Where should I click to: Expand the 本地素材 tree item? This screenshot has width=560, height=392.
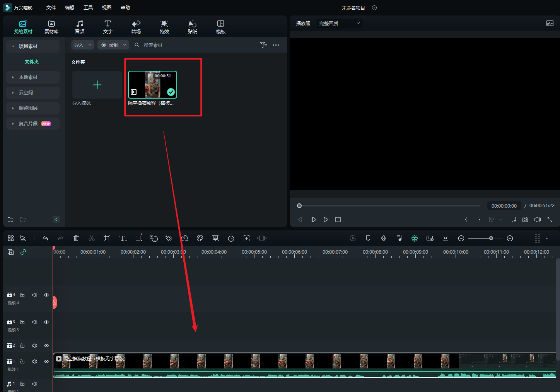[x=28, y=77]
